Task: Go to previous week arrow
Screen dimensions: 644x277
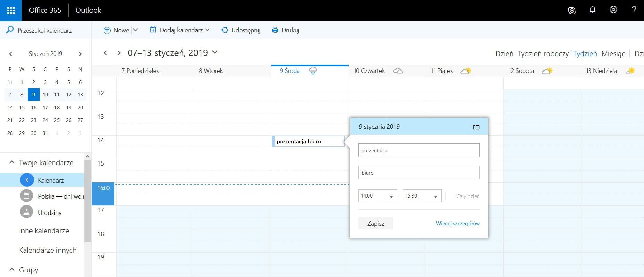Action: [x=106, y=53]
